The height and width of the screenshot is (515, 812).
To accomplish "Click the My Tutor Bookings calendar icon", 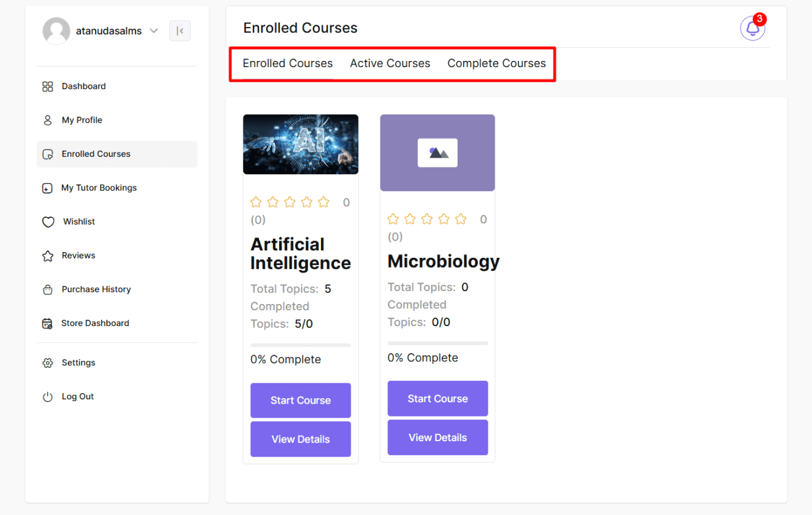I will 48,188.
